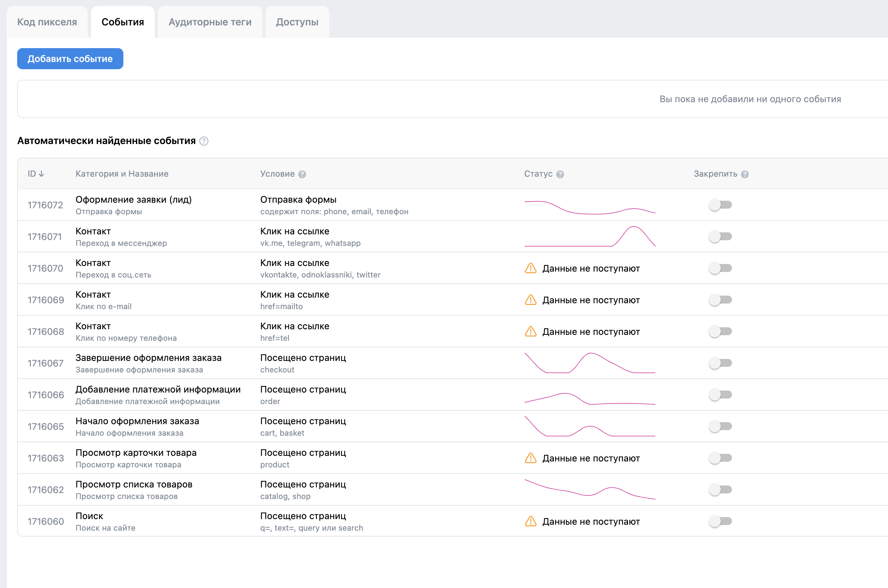Click warning icon on Просмотр карточки товара row
The width and height of the screenshot is (888, 588).
click(530, 458)
